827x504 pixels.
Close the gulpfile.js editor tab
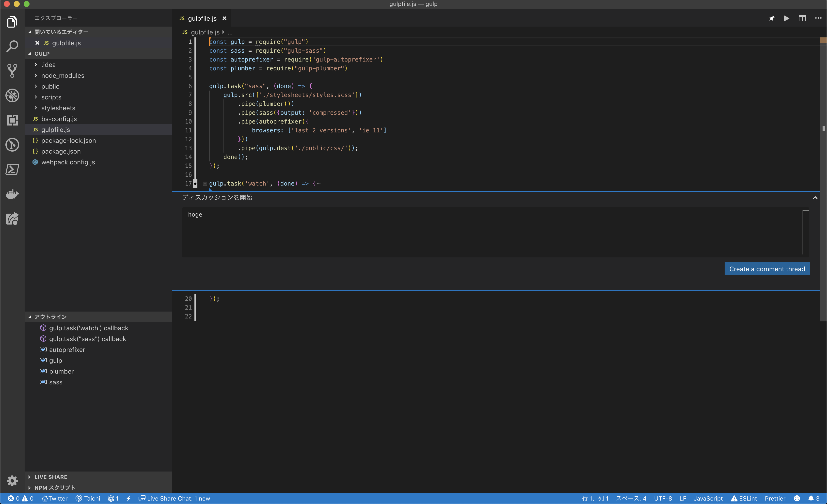224,18
